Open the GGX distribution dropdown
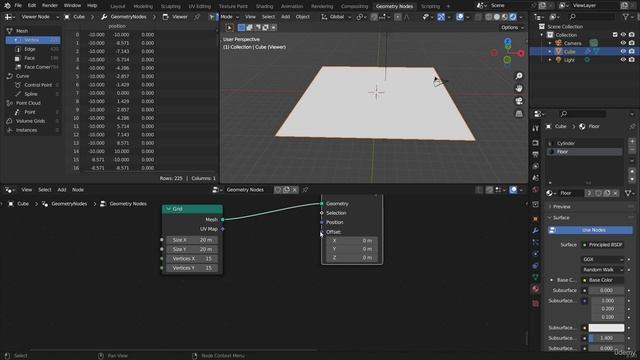 [x=603, y=260]
